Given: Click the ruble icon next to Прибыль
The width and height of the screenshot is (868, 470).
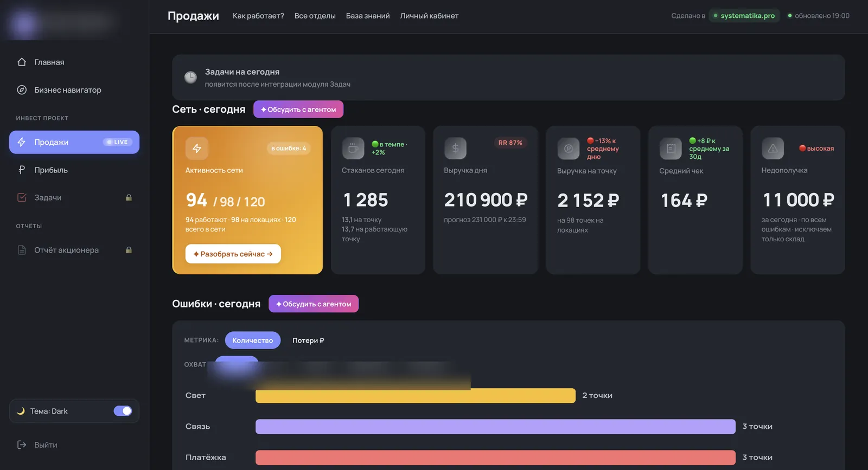Looking at the screenshot, I should [22, 170].
